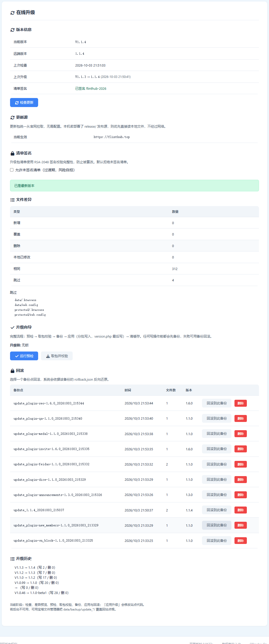Image resolution: width=269 pixels, height=644 pixels.
Task: Roll back to update_plugin-seo-1.6.0 backup
Action: click(x=217, y=403)
